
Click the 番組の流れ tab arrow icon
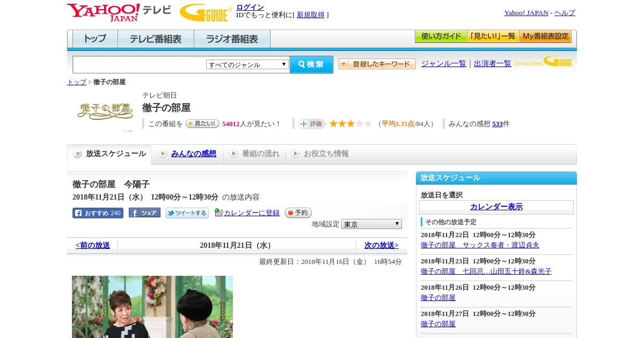coord(233,154)
